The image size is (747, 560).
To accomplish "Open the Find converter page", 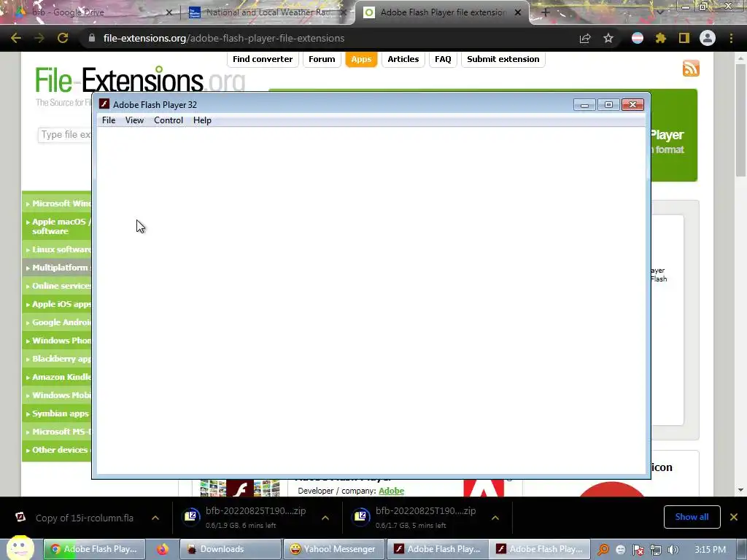I will pos(263,59).
